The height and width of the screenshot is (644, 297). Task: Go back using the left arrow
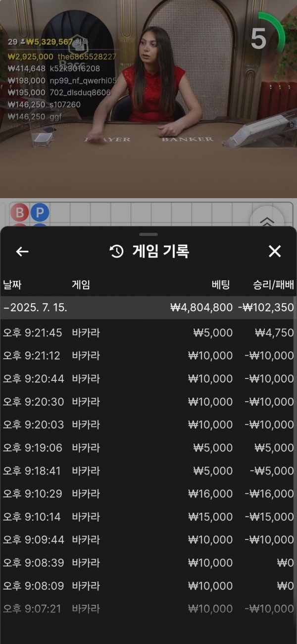[x=22, y=252]
